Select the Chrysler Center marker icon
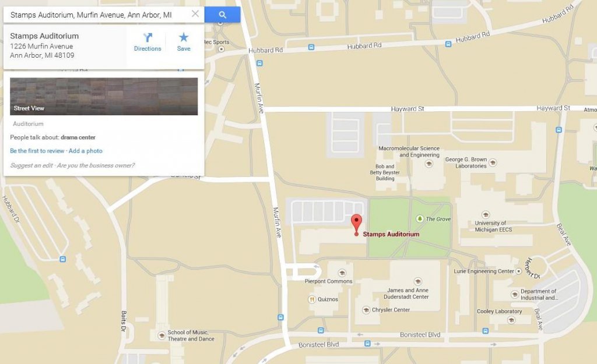The image size is (597, 364). (366, 310)
